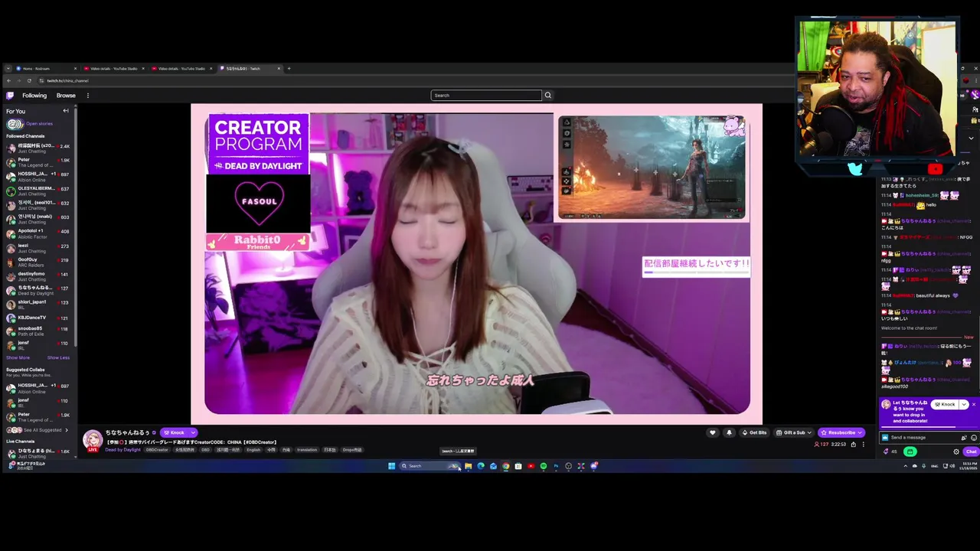The image size is (980, 551).
Task: Toggle the notification bell for this channel
Action: tap(729, 432)
